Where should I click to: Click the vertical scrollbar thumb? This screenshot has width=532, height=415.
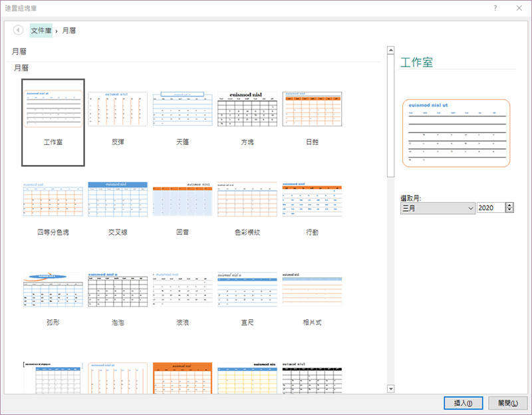391,116
